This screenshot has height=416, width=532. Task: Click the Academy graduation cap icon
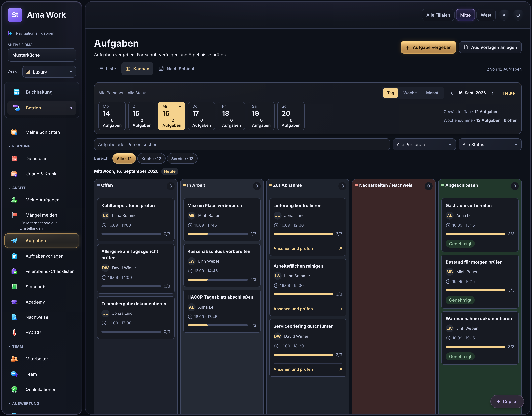14,302
